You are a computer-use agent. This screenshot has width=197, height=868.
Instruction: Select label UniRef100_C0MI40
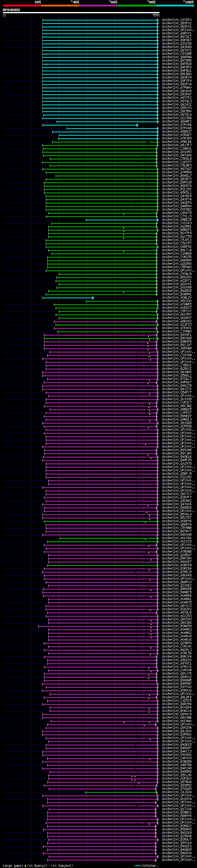[x=177, y=646]
